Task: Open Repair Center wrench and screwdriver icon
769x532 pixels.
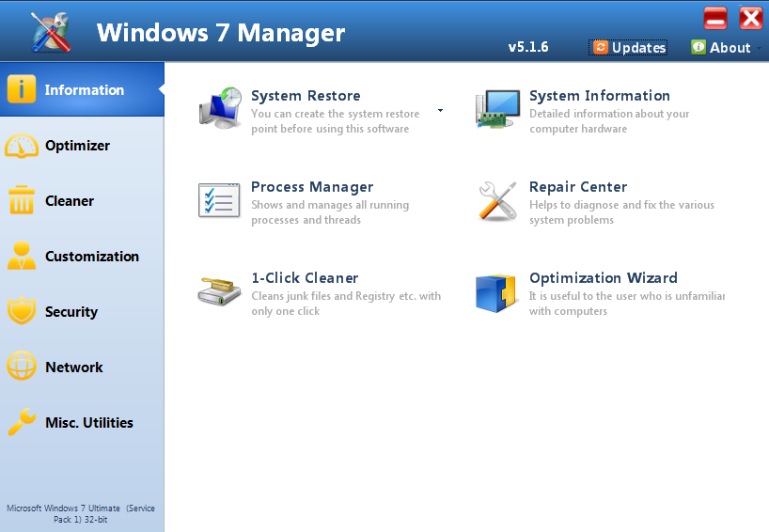Action: point(497,201)
